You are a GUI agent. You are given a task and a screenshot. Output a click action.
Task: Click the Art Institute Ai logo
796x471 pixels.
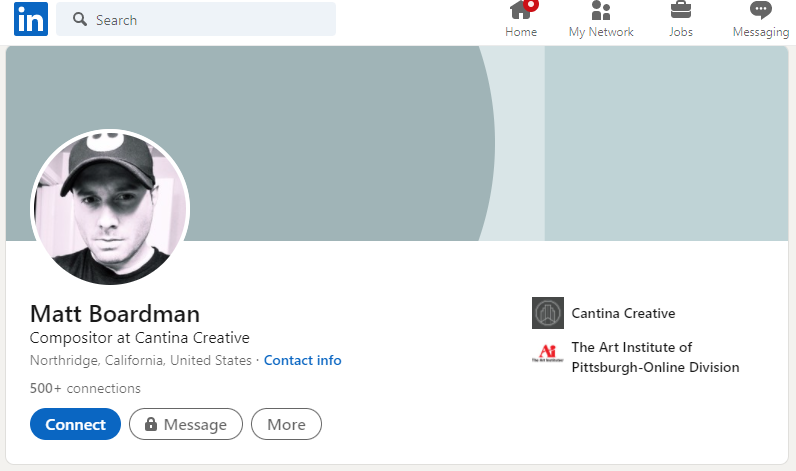coord(548,353)
